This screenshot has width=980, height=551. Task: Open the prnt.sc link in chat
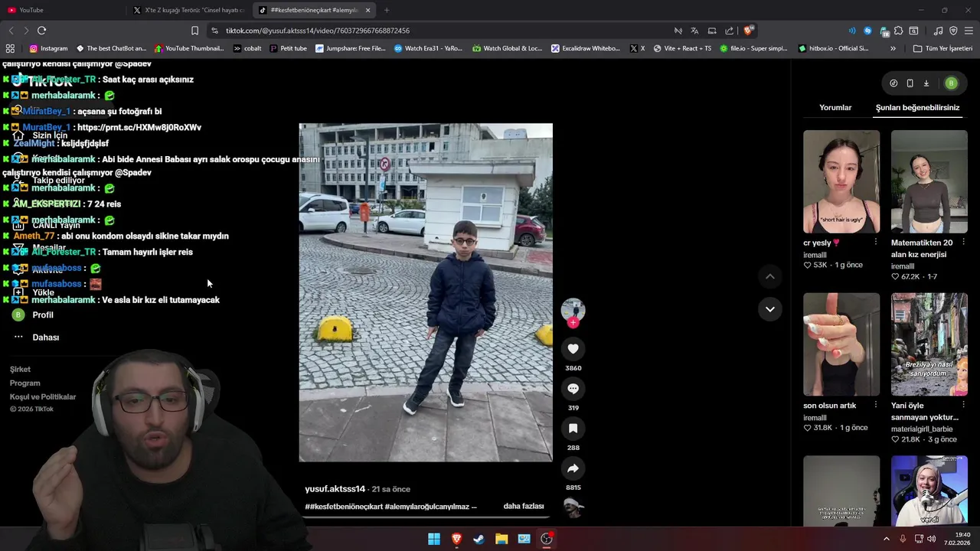[x=139, y=128]
